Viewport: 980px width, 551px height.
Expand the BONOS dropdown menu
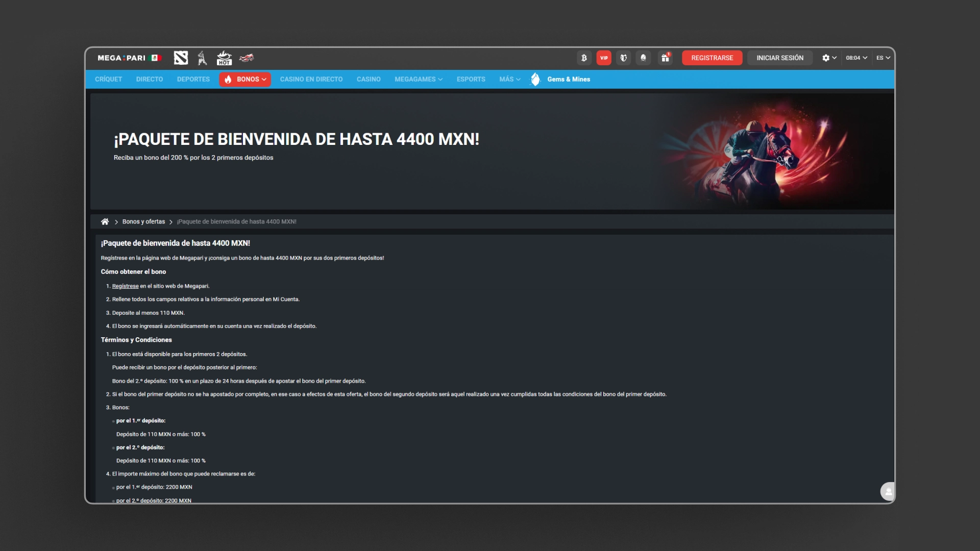click(x=245, y=79)
